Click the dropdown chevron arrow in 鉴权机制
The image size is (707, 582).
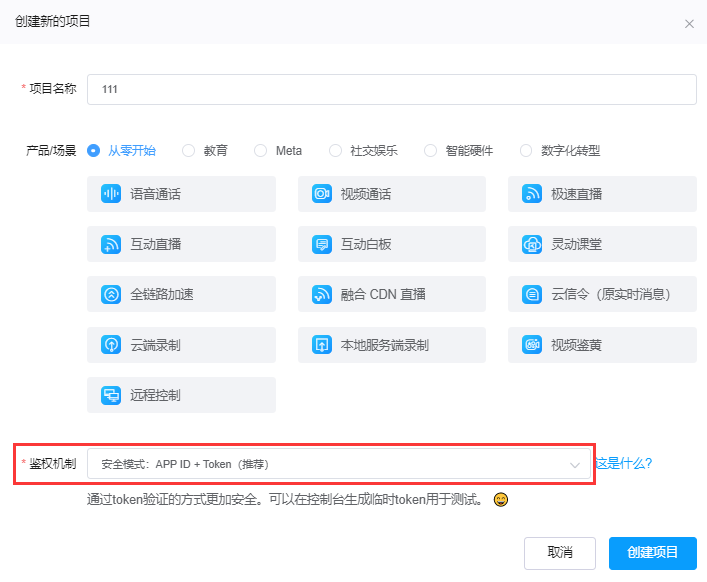pos(575,465)
